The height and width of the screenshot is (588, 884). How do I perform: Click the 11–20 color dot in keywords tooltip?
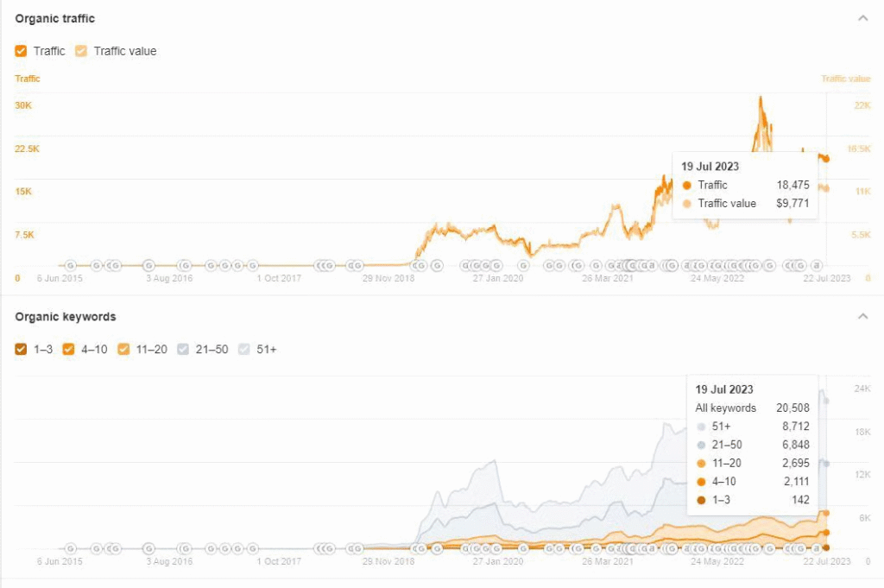pyautogui.click(x=701, y=464)
